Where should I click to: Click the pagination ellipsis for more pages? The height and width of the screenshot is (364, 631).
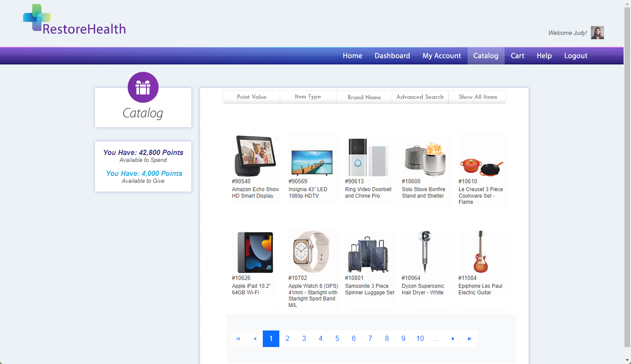pyautogui.click(x=437, y=339)
